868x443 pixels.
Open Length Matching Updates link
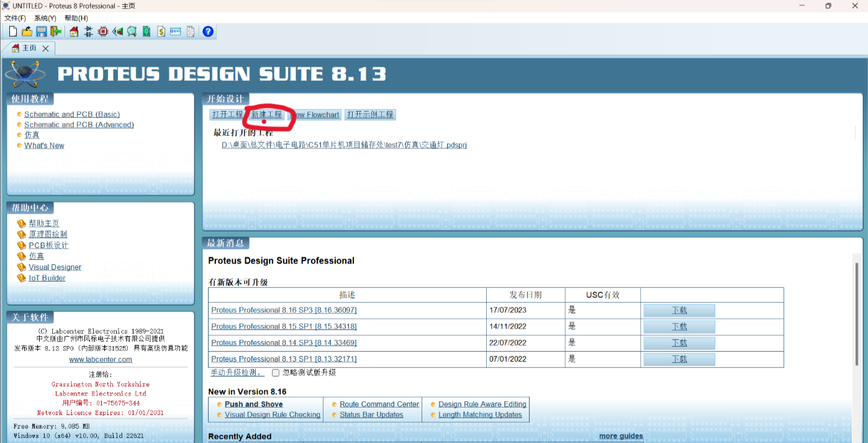tap(480, 414)
